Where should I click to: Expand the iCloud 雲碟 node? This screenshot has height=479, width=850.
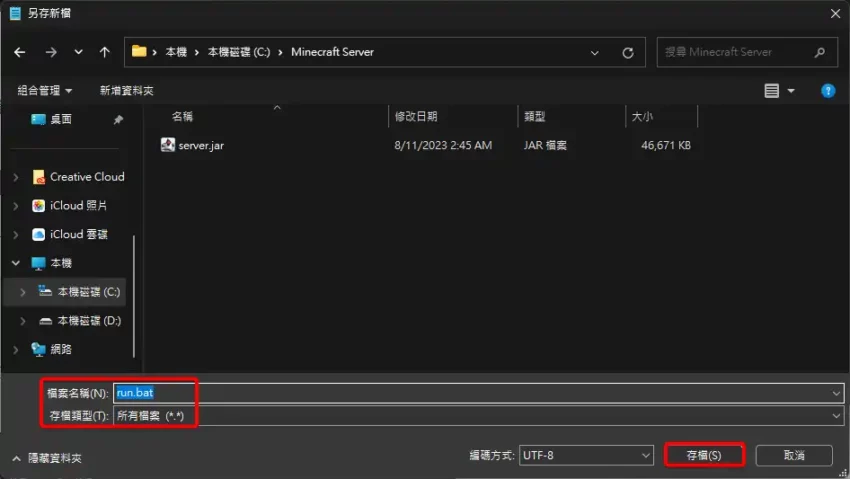coord(16,235)
